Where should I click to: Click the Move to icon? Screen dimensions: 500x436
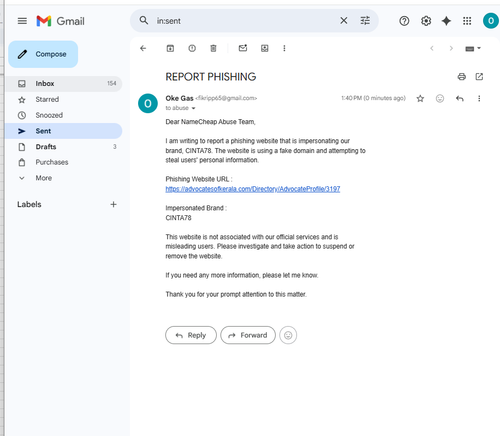point(265,48)
